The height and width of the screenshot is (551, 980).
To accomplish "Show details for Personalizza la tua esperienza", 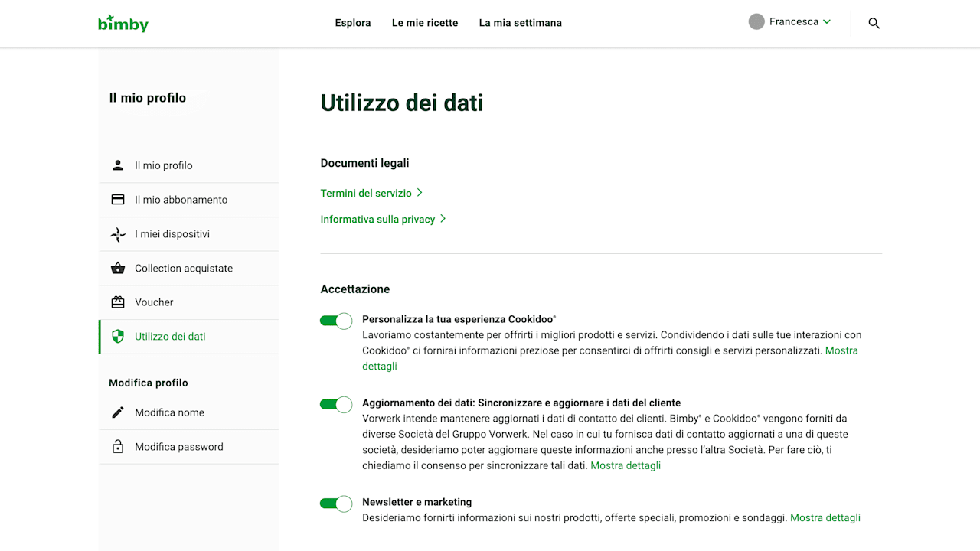I will click(x=841, y=350).
